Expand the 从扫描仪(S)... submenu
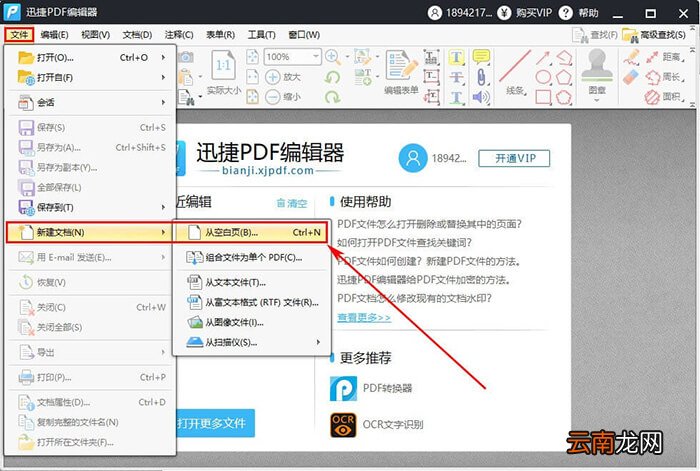Viewport: 700px width, 471px height. coord(318,342)
